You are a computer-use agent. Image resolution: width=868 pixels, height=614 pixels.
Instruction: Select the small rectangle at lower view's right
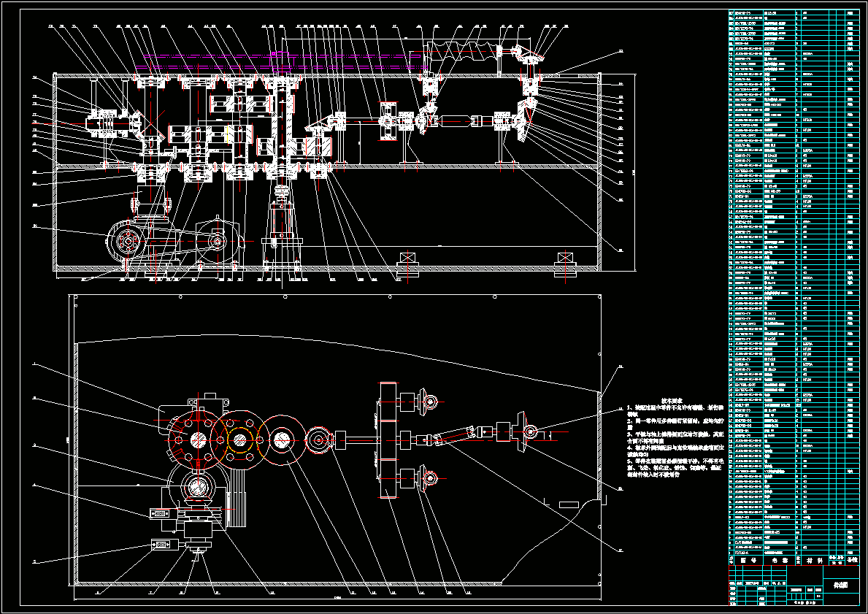(x=569, y=504)
